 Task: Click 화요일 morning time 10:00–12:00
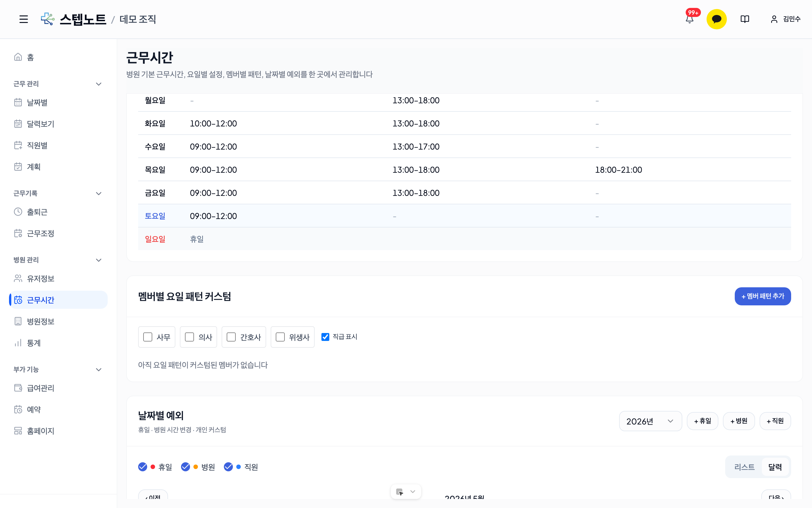coord(213,123)
